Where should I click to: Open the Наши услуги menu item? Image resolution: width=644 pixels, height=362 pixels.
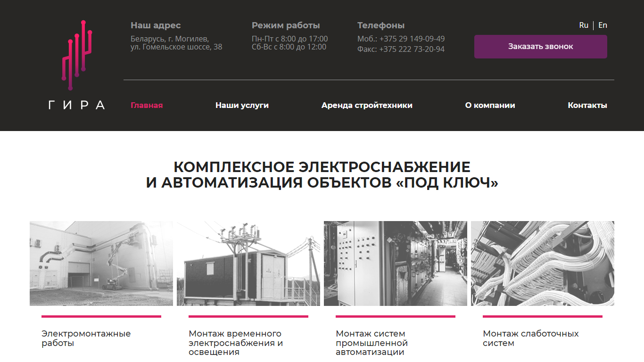click(x=242, y=106)
